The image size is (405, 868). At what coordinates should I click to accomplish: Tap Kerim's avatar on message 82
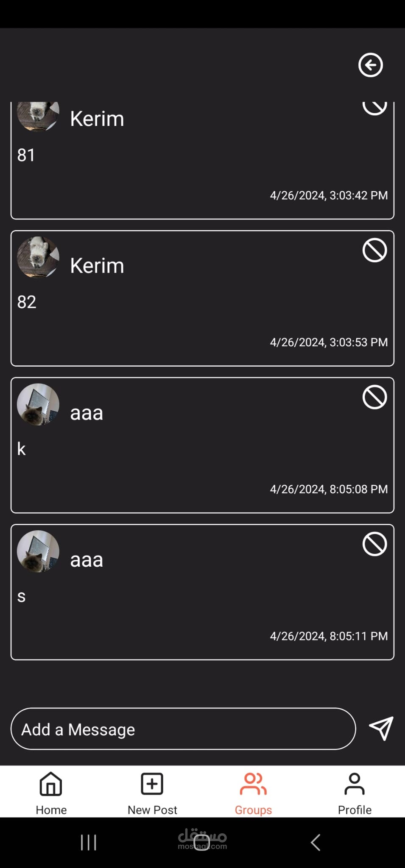[x=38, y=258]
